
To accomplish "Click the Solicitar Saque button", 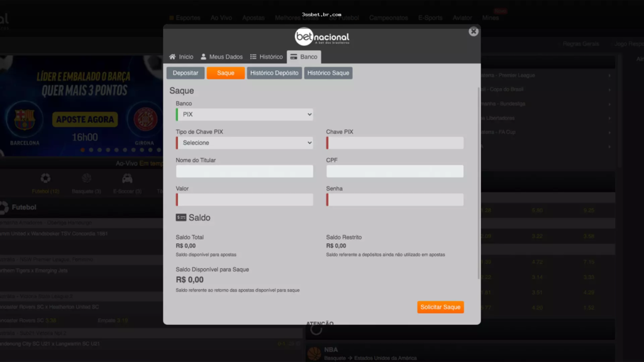I will pos(440,307).
